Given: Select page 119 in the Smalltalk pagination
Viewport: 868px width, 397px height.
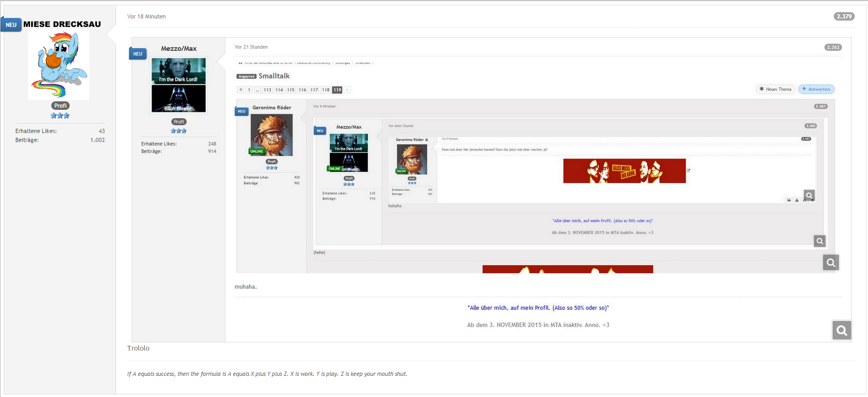Looking at the screenshot, I should pyautogui.click(x=337, y=90).
